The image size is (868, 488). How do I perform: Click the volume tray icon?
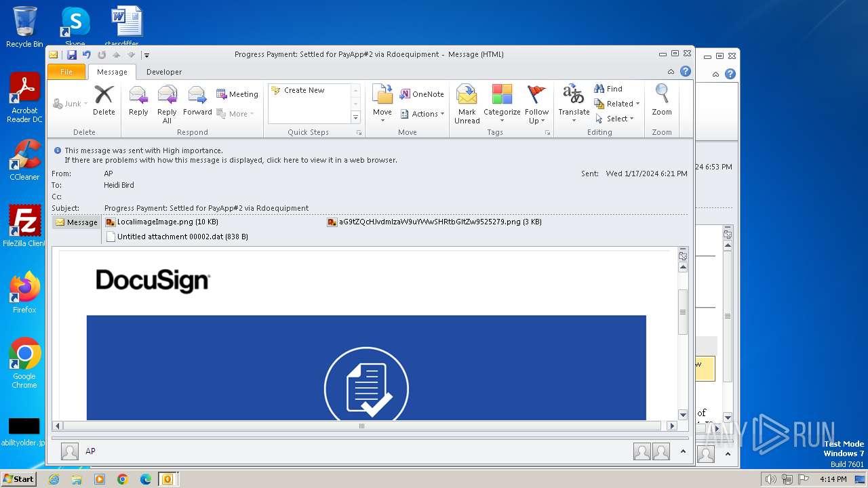tap(771, 479)
